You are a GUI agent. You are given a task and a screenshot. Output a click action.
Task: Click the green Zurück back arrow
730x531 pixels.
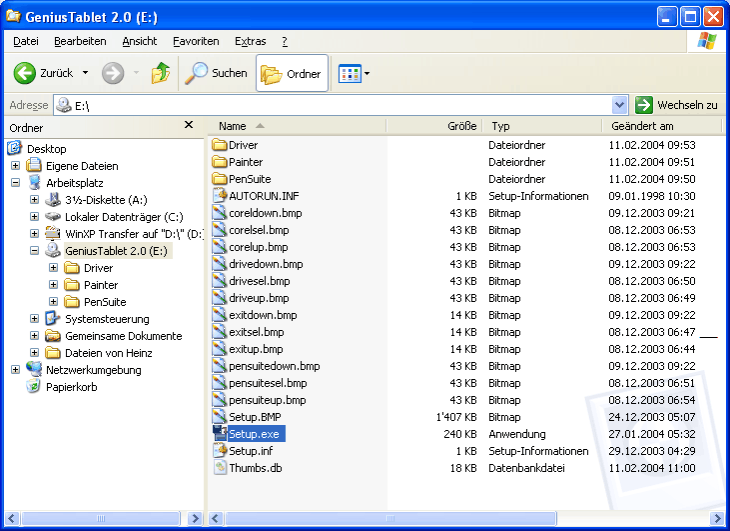pyautogui.click(x=25, y=73)
